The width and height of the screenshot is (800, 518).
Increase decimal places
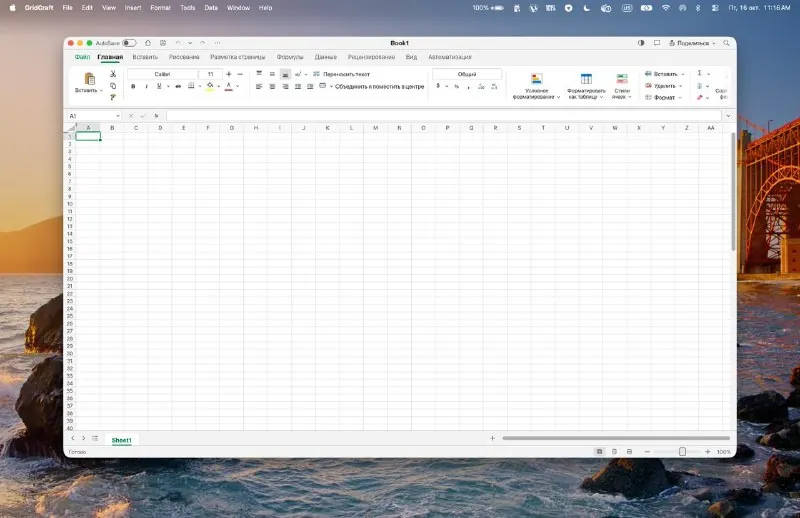[x=481, y=86]
